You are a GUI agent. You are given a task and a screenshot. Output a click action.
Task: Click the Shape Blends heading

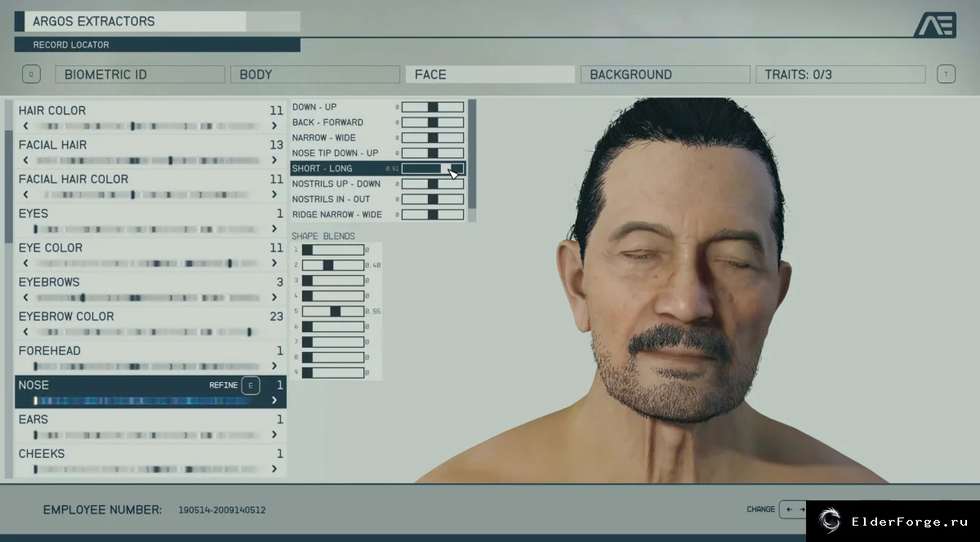pos(323,236)
